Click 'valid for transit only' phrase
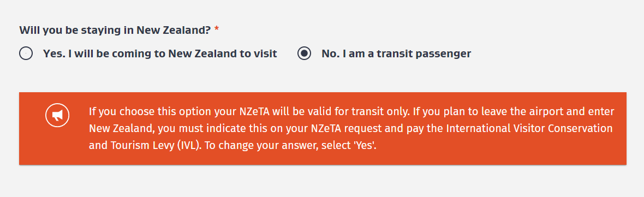Viewport: 644px width, 197px height. [x=367, y=112]
